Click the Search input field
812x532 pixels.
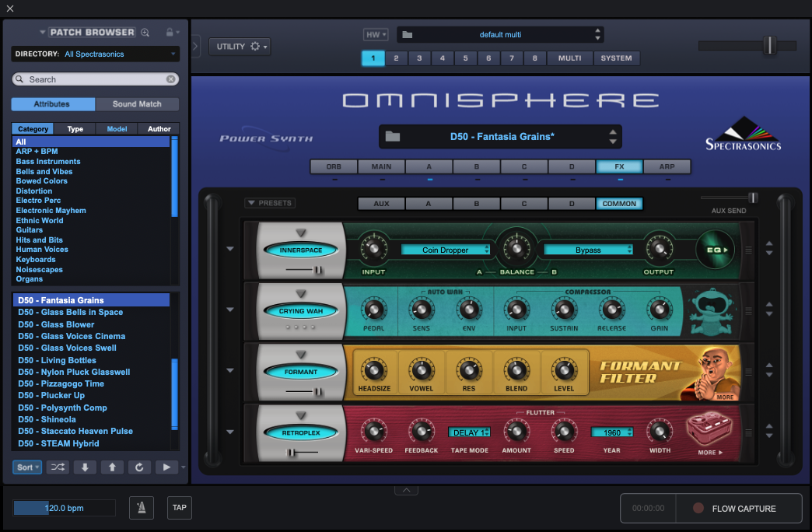[x=96, y=79]
